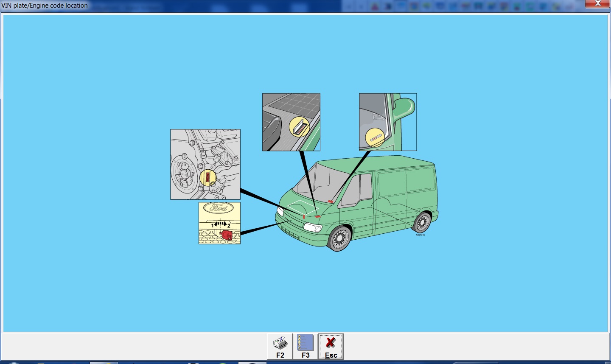Click the bonnet key lock inset image

pyautogui.click(x=219, y=223)
